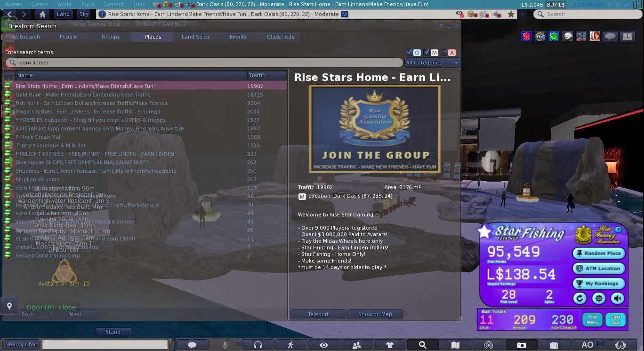Viewport: 644px width, 351px height.
Task: Click the Teleport button
Action: pyautogui.click(x=318, y=314)
